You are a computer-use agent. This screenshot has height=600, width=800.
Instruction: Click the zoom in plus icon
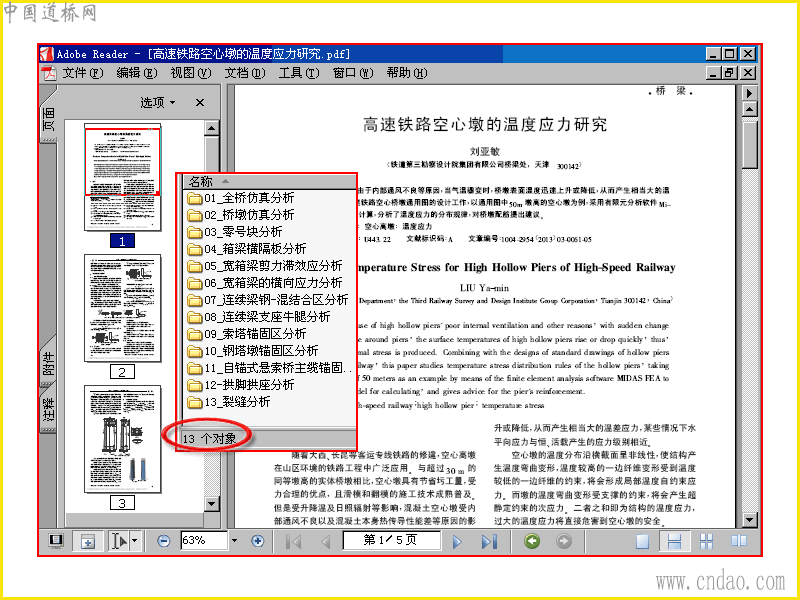[258, 541]
